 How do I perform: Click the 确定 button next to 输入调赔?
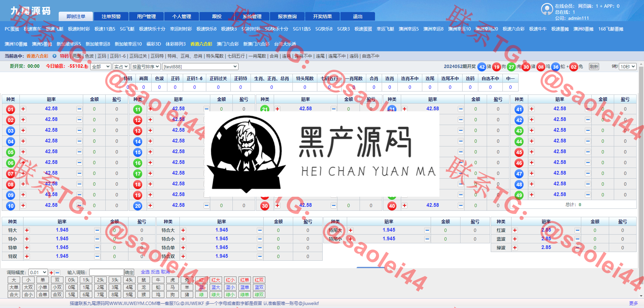click(129, 272)
